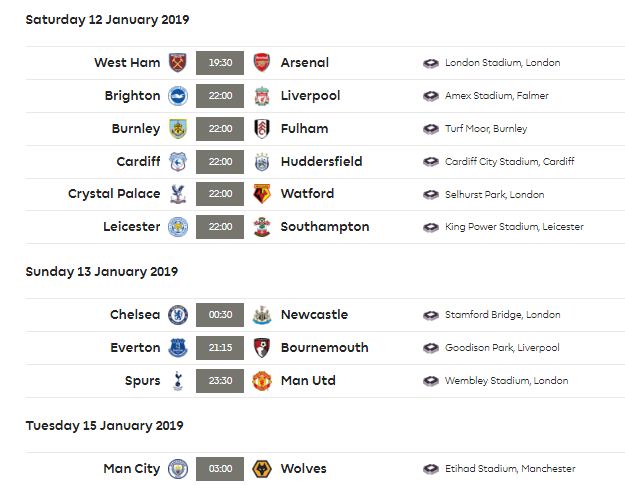Open the Crystal Palace team link
This screenshot has height=485, width=625.
tap(114, 194)
